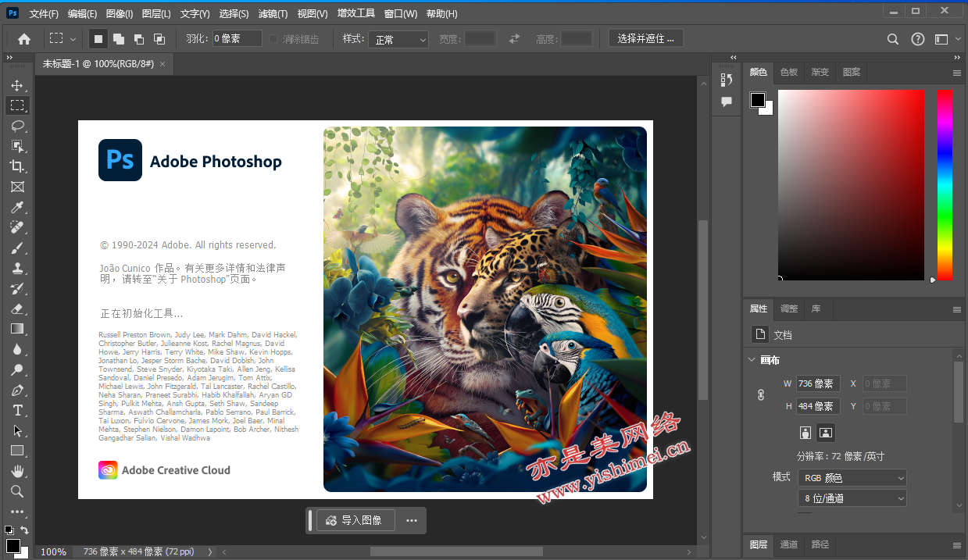
Task: Choose Intersect with Selection mode
Action: (x=159, y=39)
